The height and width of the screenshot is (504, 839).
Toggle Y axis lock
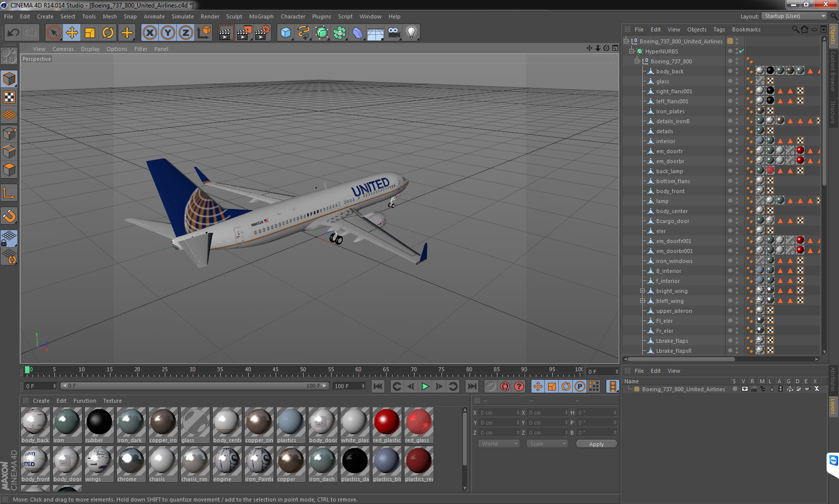pos(168,33)
